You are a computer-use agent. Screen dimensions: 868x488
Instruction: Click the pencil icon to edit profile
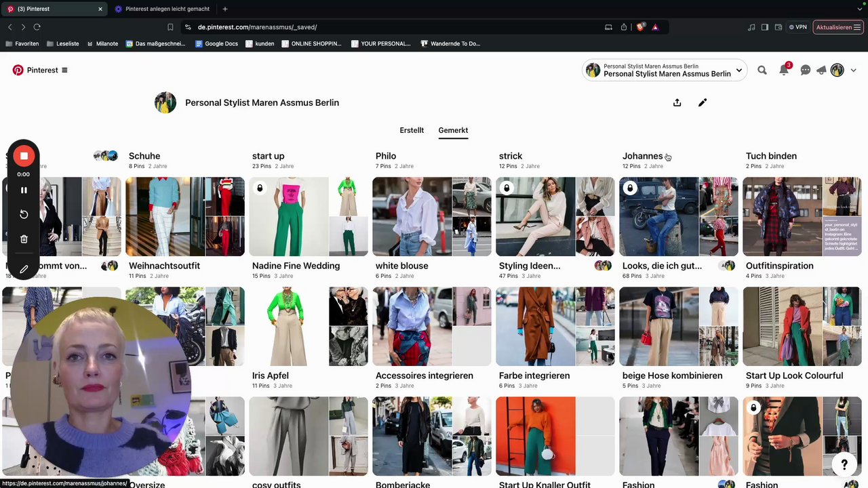703,102
